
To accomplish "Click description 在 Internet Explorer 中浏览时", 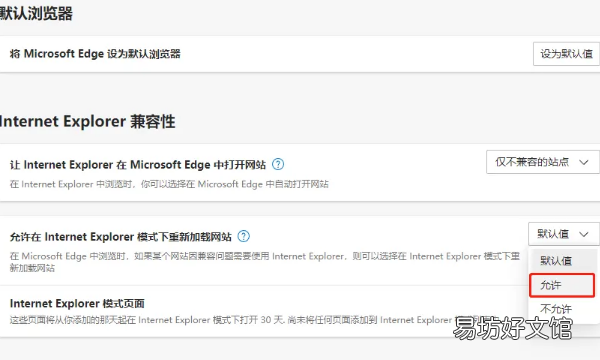I will tap(169, 184).
